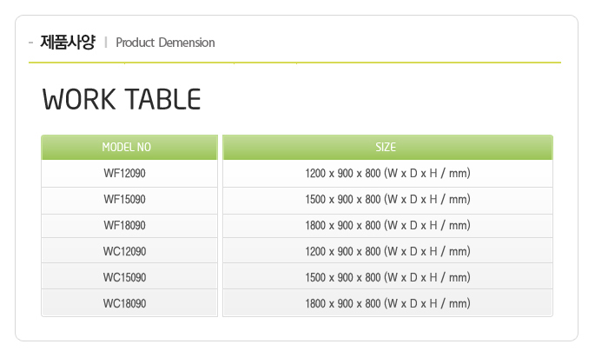Click the SIZE column header

(x=387, y=148)
